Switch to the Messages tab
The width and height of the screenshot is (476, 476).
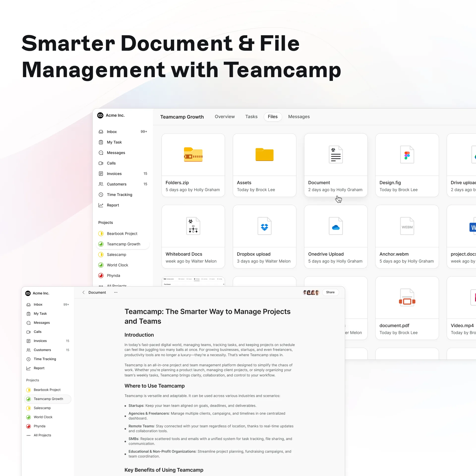click(x=299, y=117)
